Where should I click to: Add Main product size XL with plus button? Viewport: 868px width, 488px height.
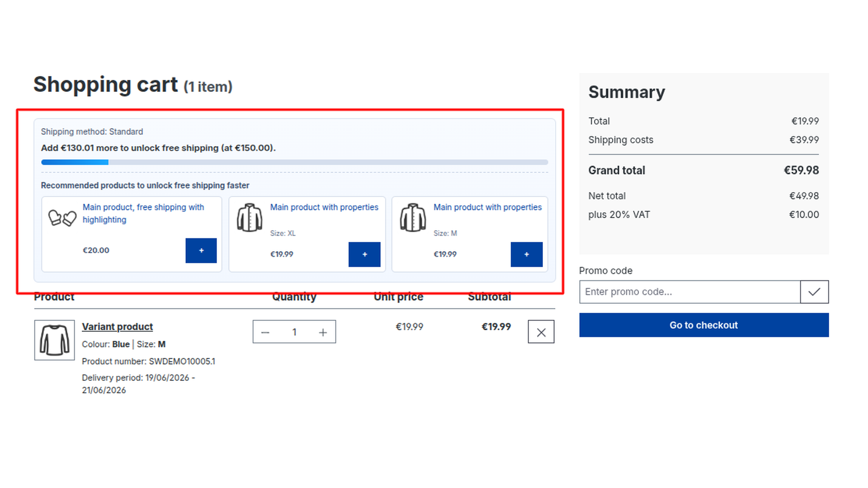point(364,254)
